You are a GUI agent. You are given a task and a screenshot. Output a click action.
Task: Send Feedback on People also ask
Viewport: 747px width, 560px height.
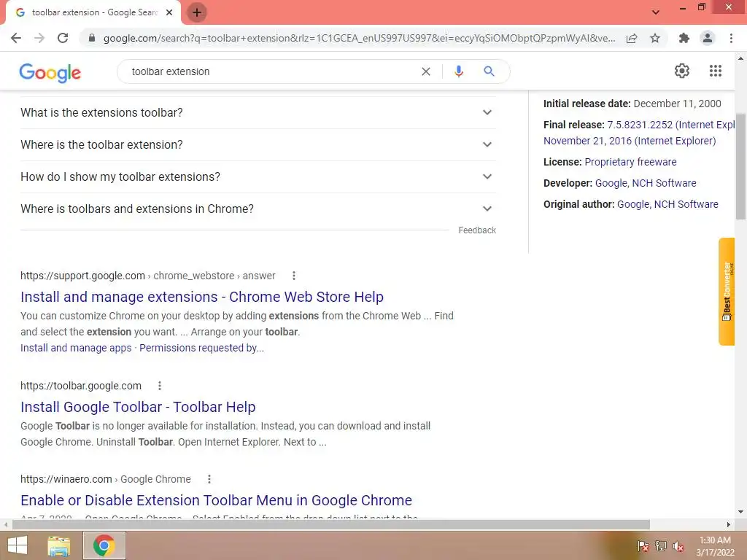[477, 230]
